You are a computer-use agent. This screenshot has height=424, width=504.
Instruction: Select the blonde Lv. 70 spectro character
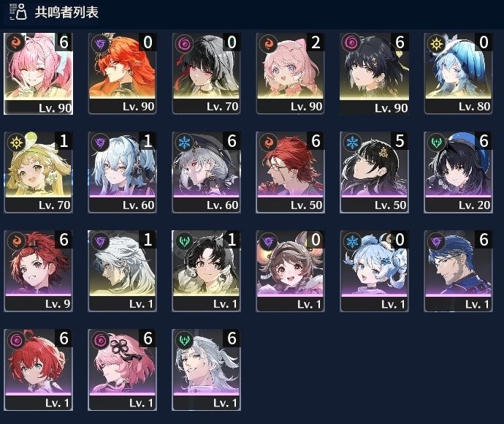coord(38,172)
